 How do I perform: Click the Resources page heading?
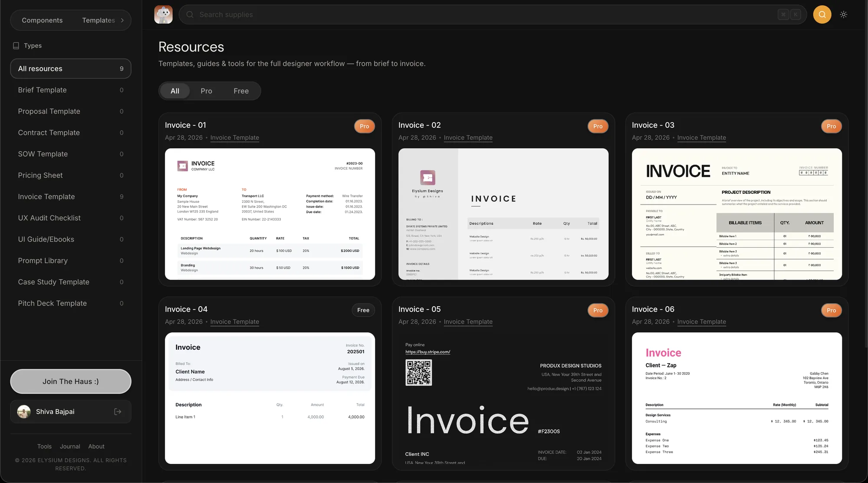(191, 47)
